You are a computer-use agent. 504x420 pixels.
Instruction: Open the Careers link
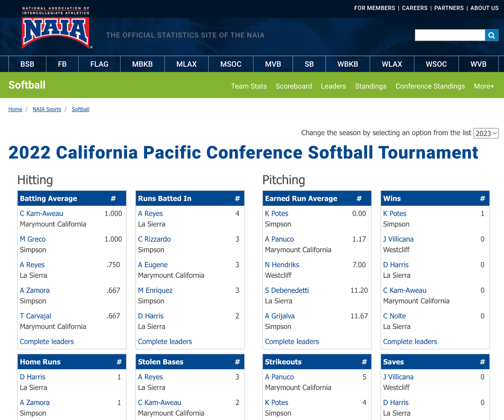point(415,8)
